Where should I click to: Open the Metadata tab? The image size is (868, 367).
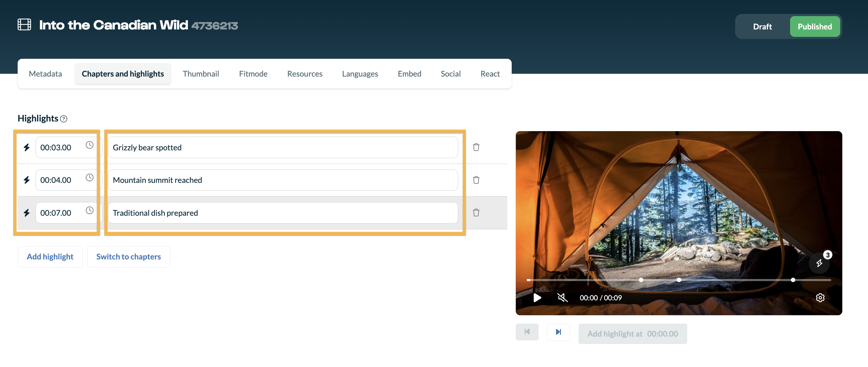pyautogui.click(x=46, y=73)
